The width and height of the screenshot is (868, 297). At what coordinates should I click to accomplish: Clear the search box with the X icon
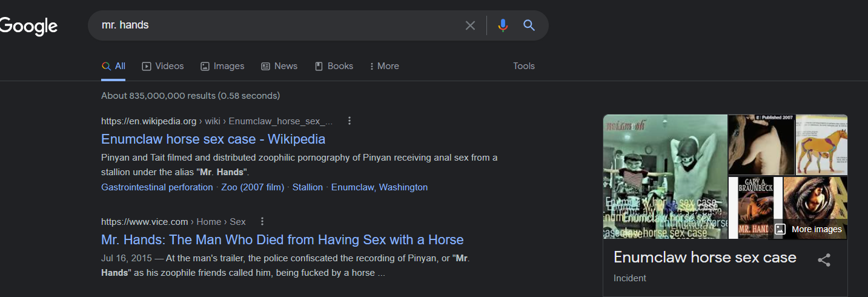point(470,25)
